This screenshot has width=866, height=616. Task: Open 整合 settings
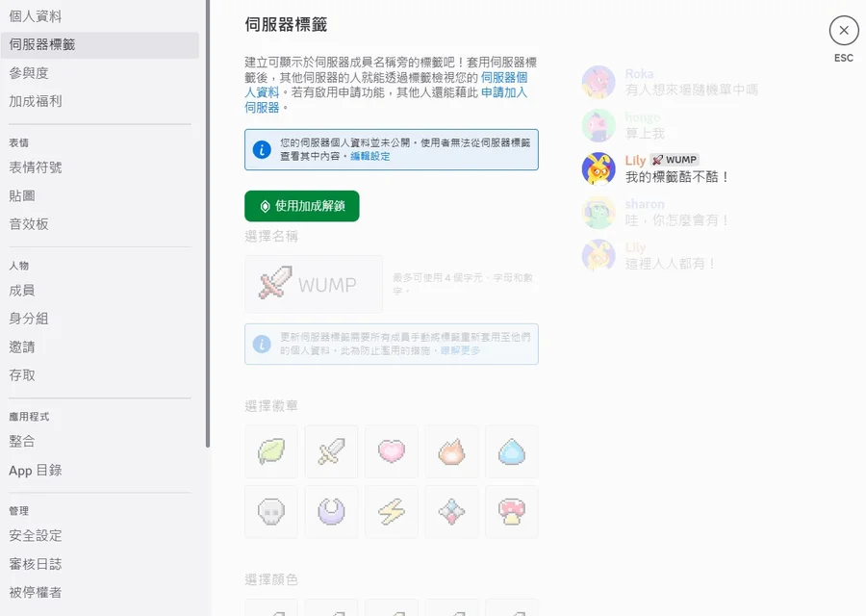pyautogui.click(x=100, y=442)
